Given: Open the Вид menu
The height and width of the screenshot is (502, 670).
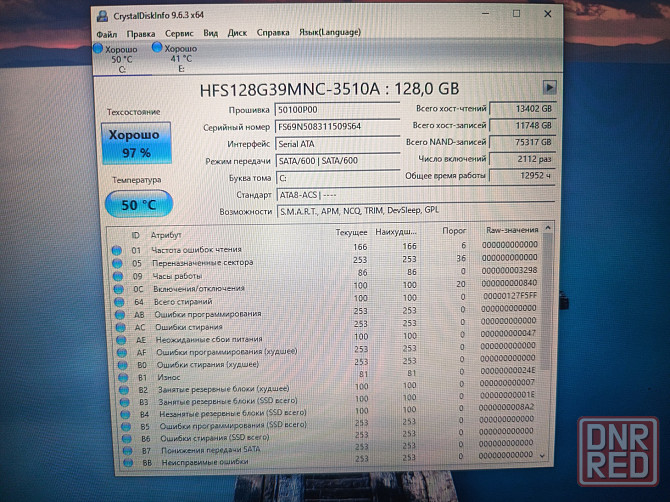Looking at the screenshot, I should click(x=210, y=33).
